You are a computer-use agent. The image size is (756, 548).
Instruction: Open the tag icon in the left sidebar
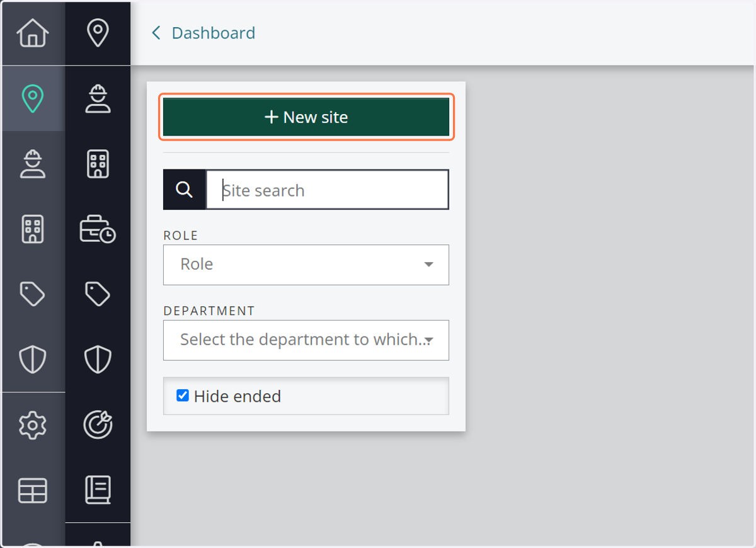33,294
